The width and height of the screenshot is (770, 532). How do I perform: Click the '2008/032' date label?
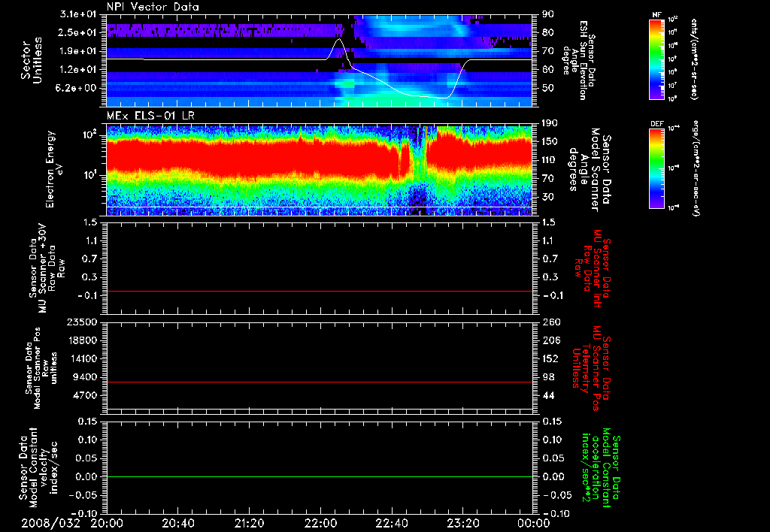50,523
